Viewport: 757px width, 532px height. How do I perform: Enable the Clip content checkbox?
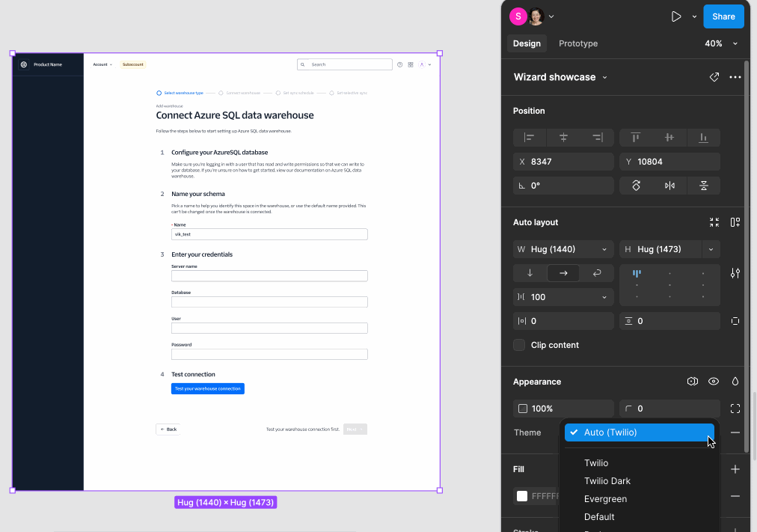[x=519, y=345]
